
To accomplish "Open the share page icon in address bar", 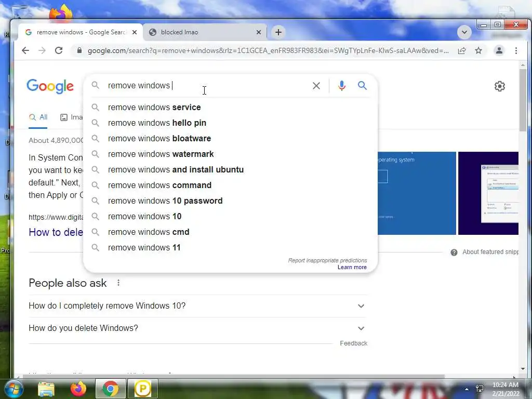I will click(462, 50).
